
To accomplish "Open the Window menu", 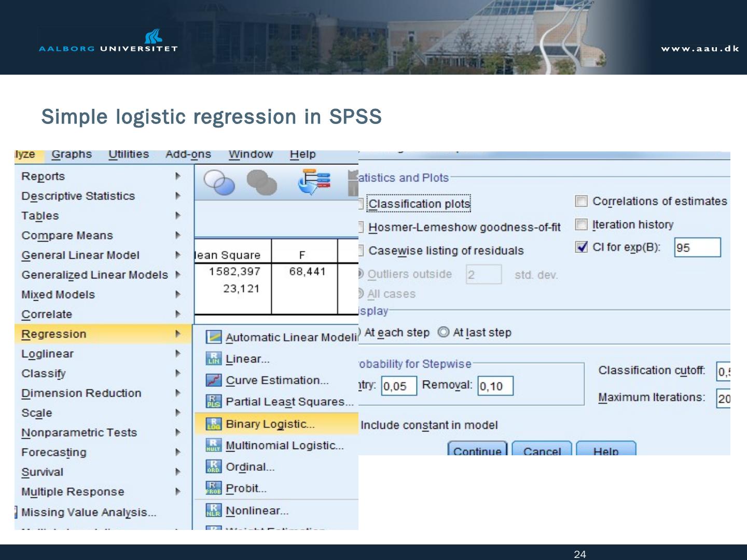I will pyautogui.click(x=251, y=155).
